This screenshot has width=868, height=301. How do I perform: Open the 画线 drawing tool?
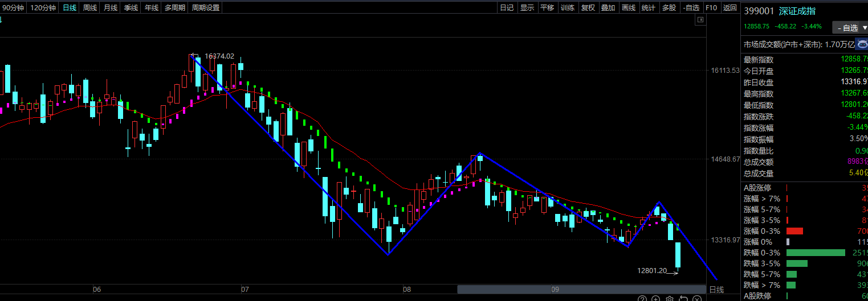(x=629, y=7)
